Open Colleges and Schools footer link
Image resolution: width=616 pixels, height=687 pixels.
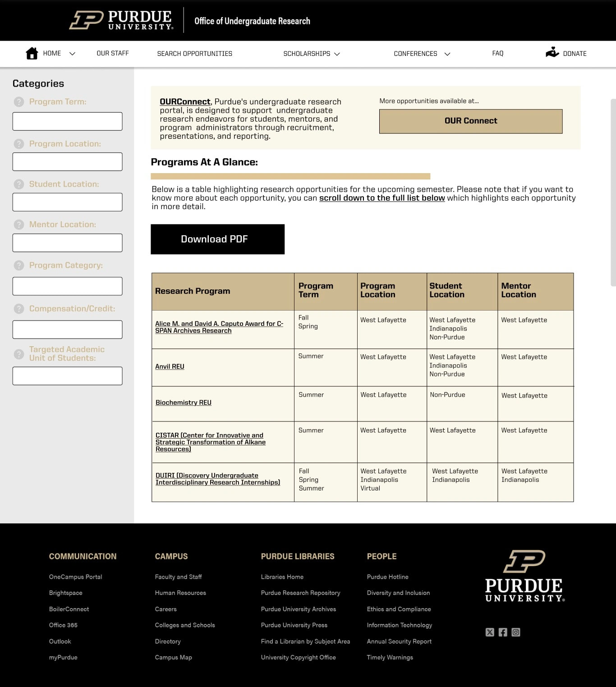point(185,625)
